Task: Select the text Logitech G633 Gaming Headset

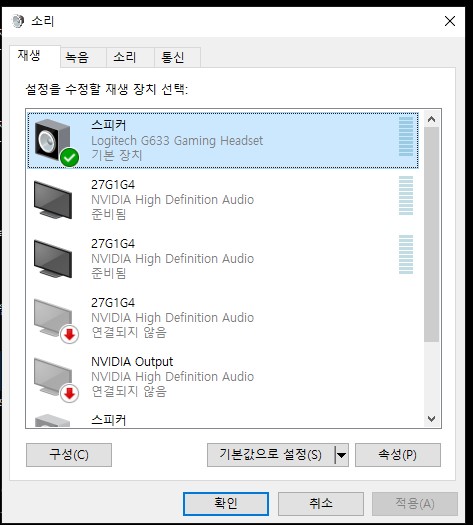Action: click(x=177, y=141)
